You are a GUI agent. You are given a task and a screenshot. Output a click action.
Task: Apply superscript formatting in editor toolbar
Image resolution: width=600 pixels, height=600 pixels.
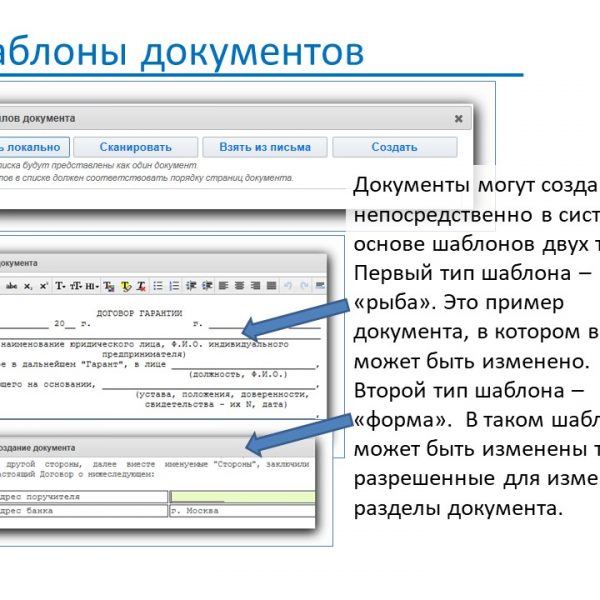43,286
